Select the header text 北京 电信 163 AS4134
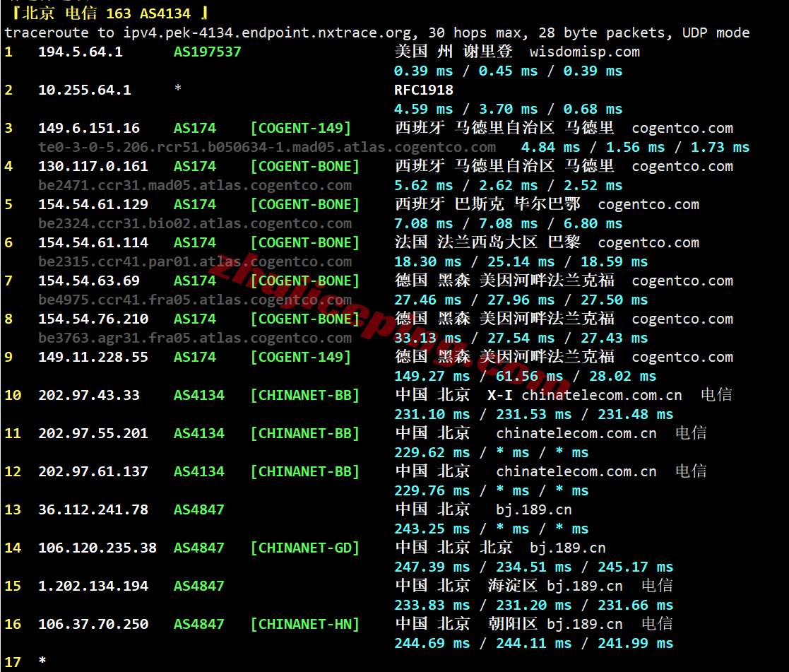This screenshot has height=672, width=789. click(106, 13)
